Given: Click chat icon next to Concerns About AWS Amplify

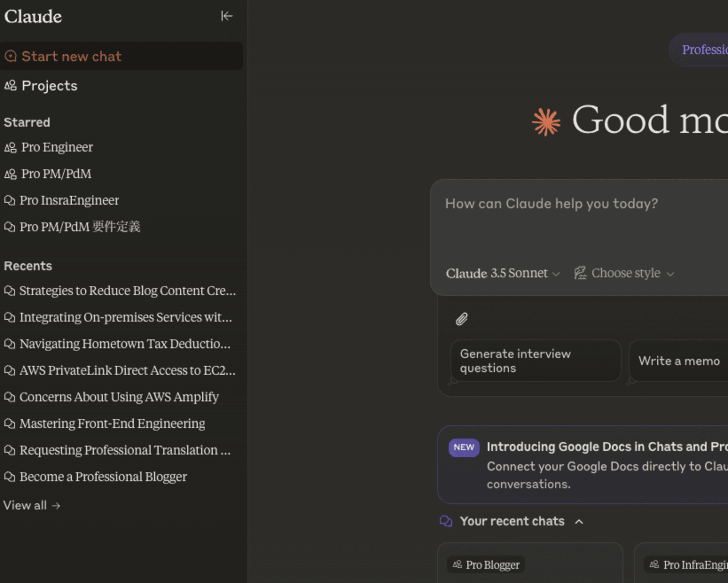Looking at the screenshot, I should [x=10, y=397].
